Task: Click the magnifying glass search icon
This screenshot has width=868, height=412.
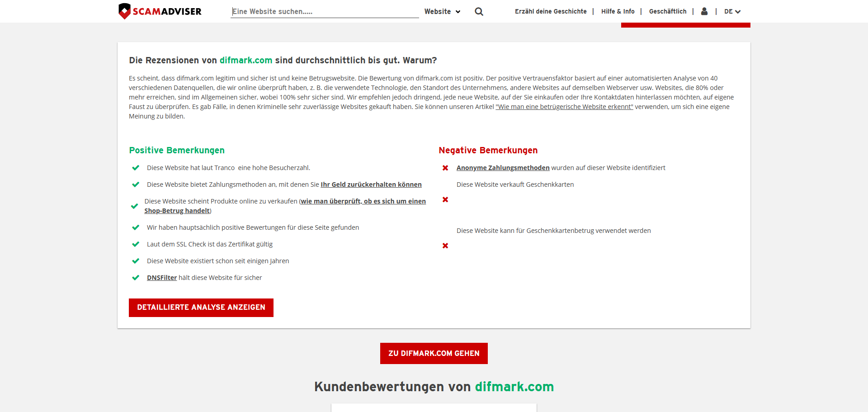Action: [479, 12]
